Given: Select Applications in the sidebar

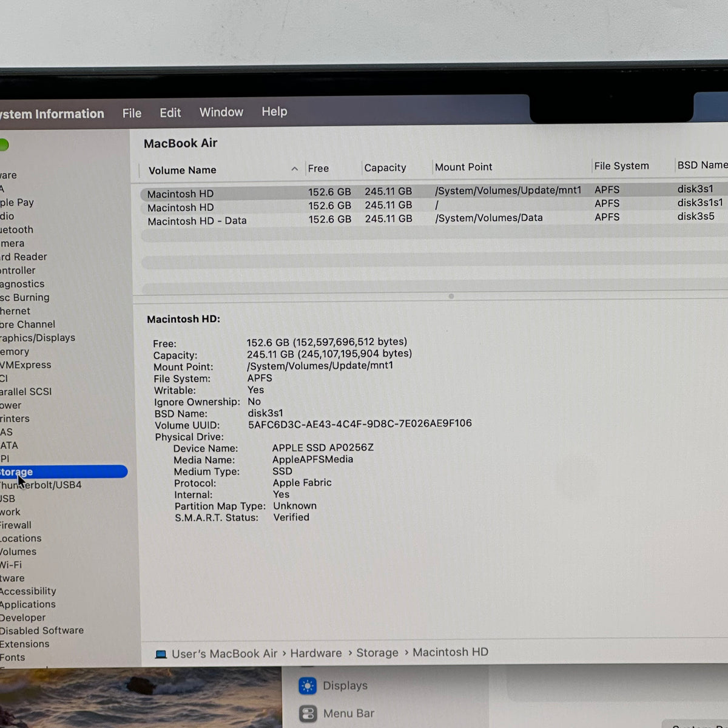Looking at the screenshot, I should click(28, 605).
